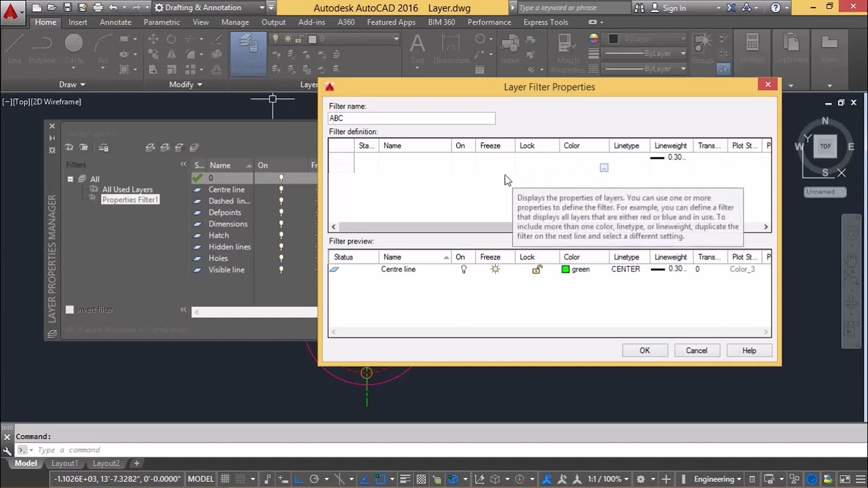Select All Used Layers in Filters tree
This screenshot has width=868, height=488.
pyautogui.click(x=127, y=190)
